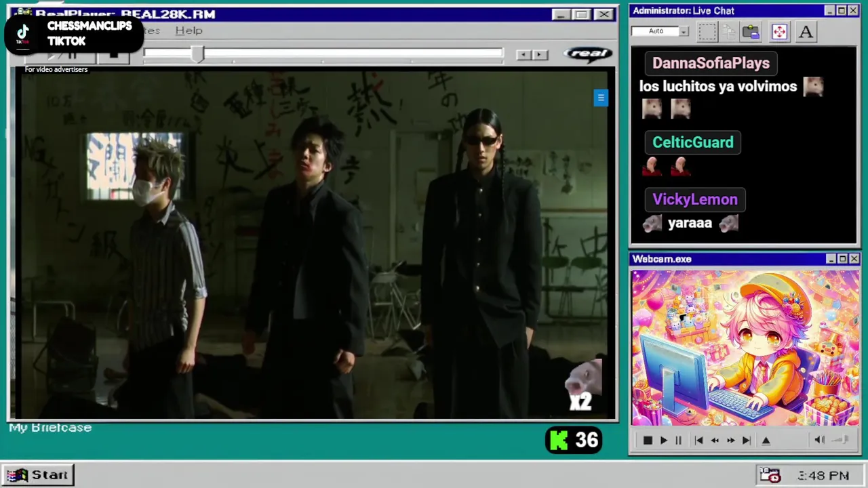The width and height of the screenshot is (868, 488).
Task: Click the green K counter badge showing 36
Action: pyautogui.click(x=574, y=441)
